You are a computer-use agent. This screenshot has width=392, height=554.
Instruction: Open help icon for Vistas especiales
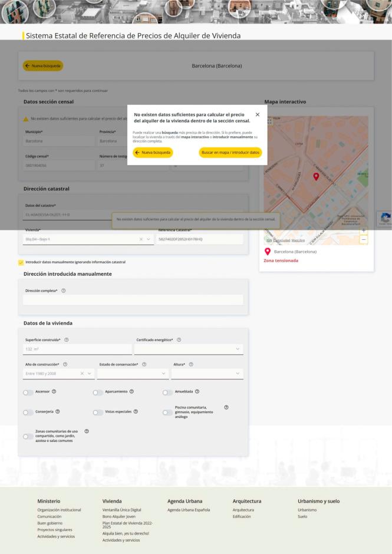(x=136, y=411)
